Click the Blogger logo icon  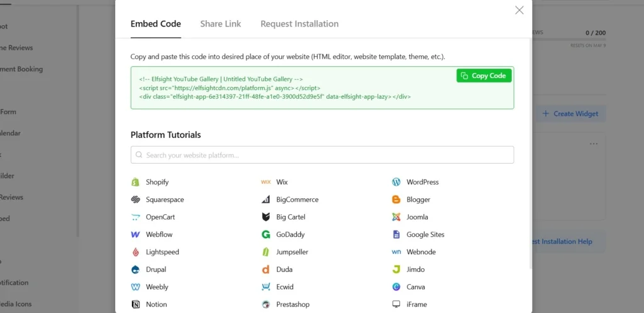coord(396,200)
